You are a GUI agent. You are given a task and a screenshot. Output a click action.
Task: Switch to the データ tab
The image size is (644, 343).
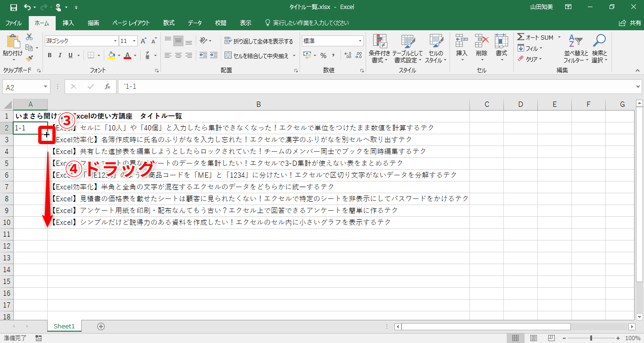tap(195, 23)
